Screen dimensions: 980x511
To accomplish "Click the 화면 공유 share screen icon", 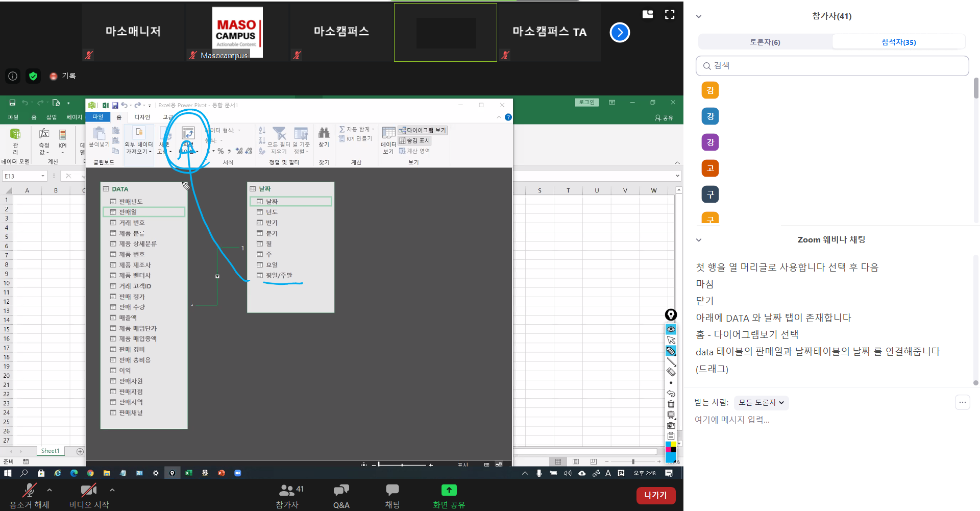I will [449, 491].
